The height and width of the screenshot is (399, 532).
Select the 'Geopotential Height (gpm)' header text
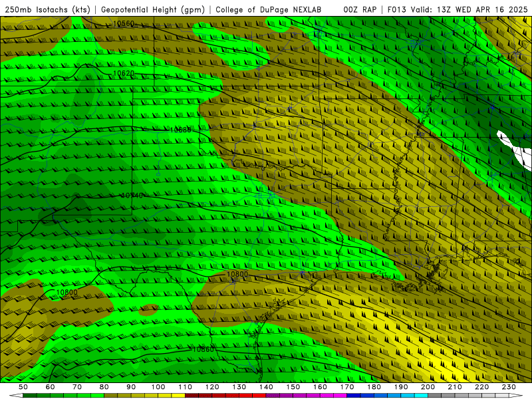(x=153, y=10)
